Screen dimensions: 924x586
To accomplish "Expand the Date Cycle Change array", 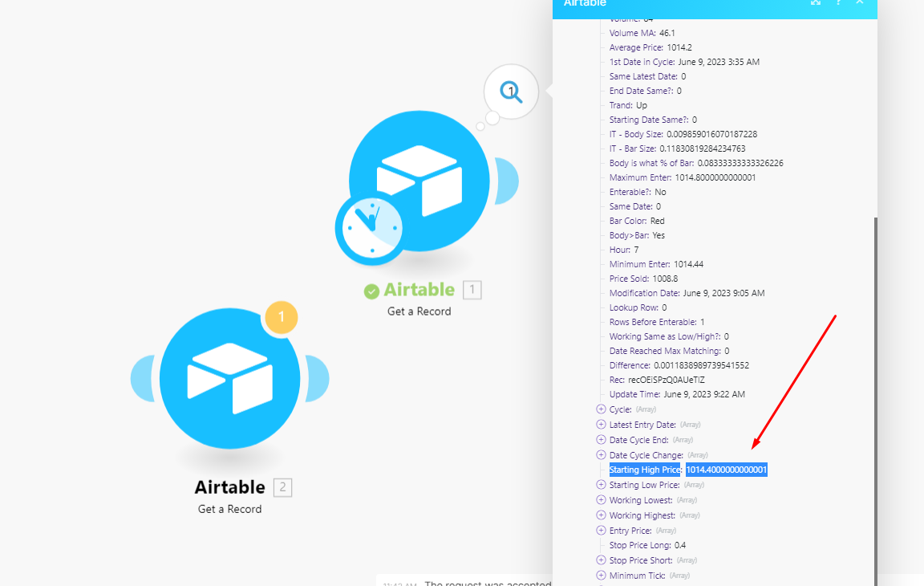I will [x=601, y=455].
